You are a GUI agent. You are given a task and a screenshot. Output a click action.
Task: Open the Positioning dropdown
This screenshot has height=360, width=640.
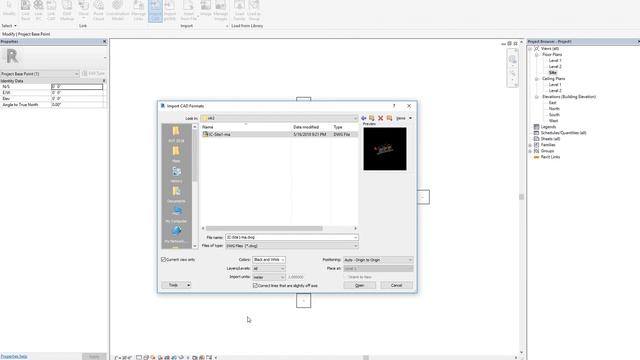tap(378, 260)
